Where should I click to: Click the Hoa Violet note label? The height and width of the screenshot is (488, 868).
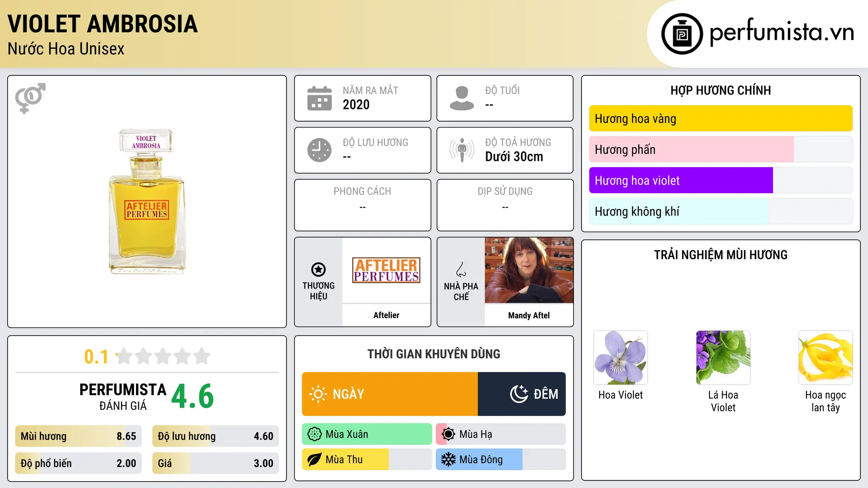(620, 395)
